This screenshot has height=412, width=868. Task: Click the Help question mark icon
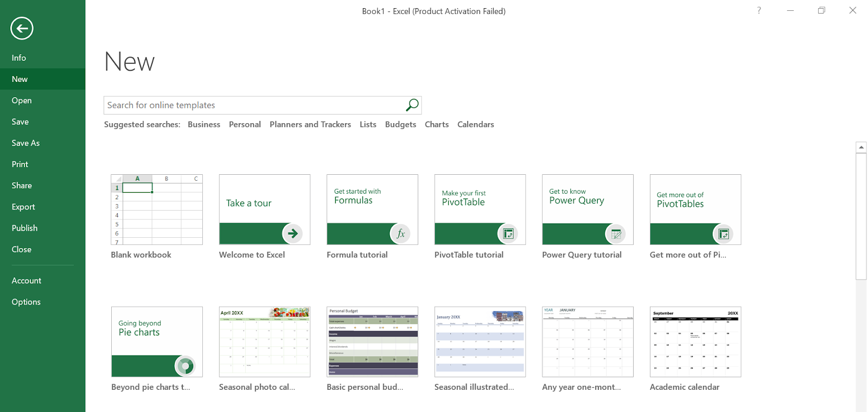point(759,10)
